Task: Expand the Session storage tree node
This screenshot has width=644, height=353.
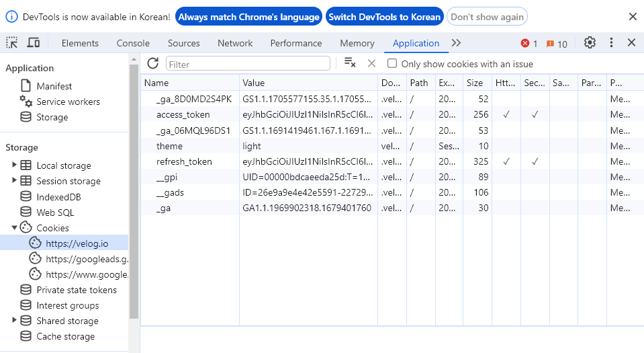Action: click(x=14, y=180)
